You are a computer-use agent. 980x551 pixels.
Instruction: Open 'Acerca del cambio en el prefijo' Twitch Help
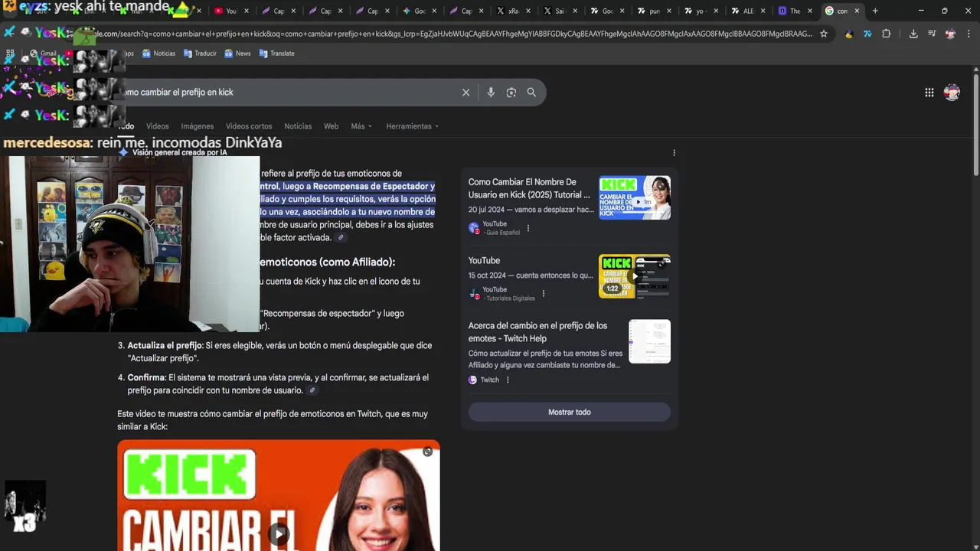[537, 332]
